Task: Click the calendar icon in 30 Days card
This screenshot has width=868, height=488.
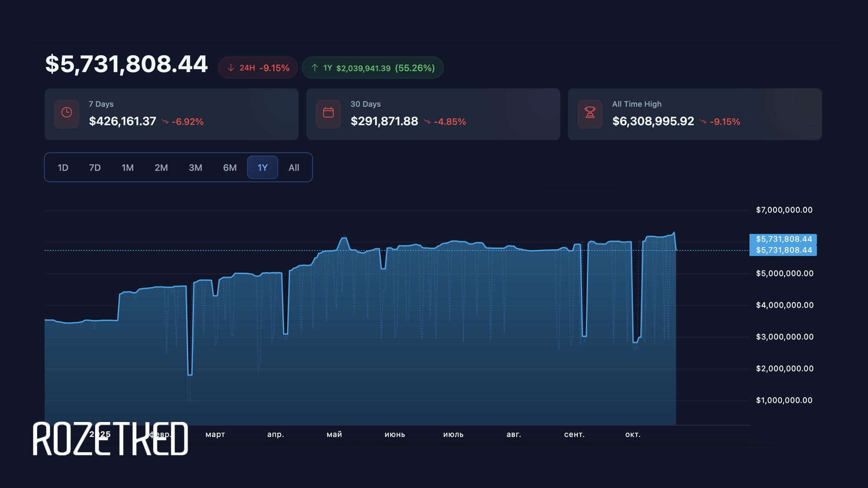Action: pos(328,113)
